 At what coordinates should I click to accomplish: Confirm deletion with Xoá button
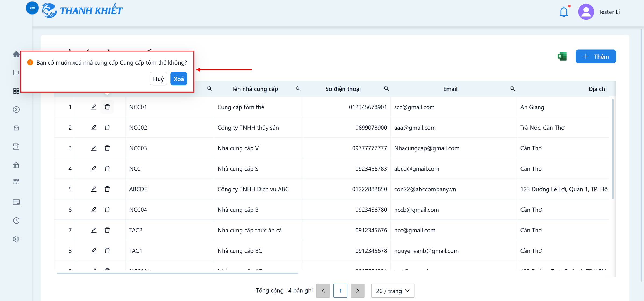[179, 79]
